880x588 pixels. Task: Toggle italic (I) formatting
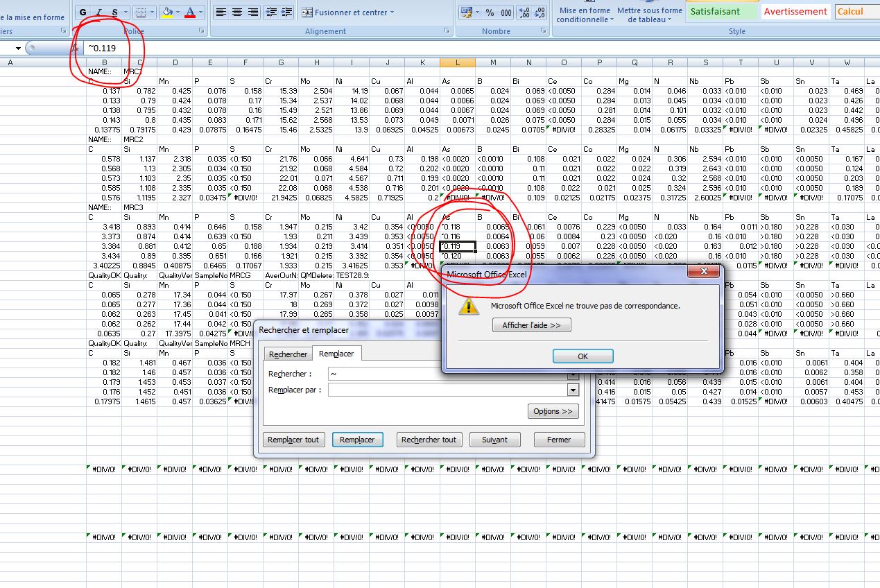pos(99,12)
